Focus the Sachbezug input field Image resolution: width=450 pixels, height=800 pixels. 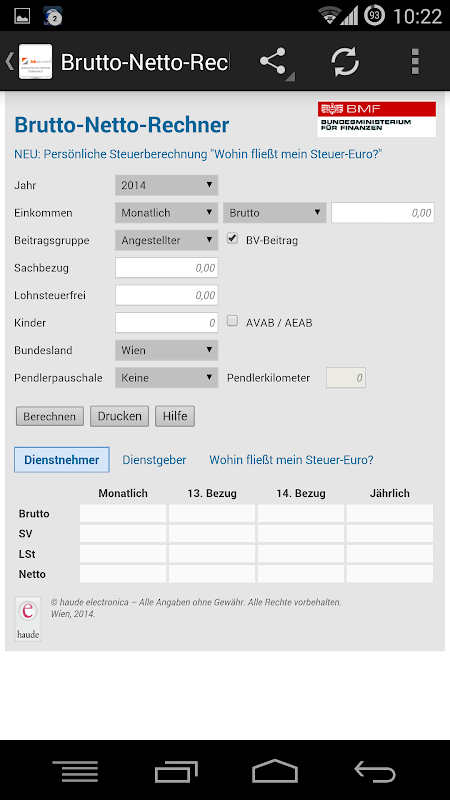[x=167, y=268]
